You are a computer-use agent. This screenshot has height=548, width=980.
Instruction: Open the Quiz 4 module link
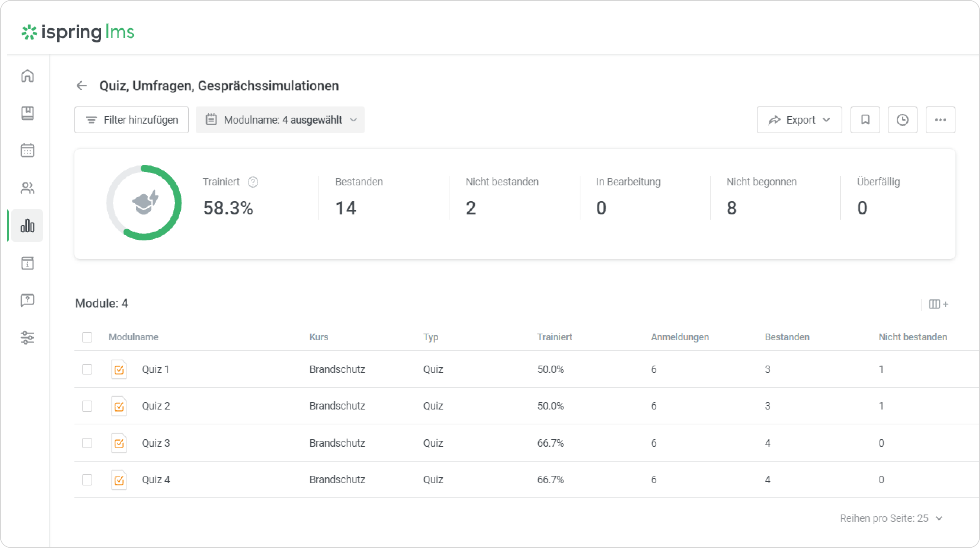pos(156,479)
